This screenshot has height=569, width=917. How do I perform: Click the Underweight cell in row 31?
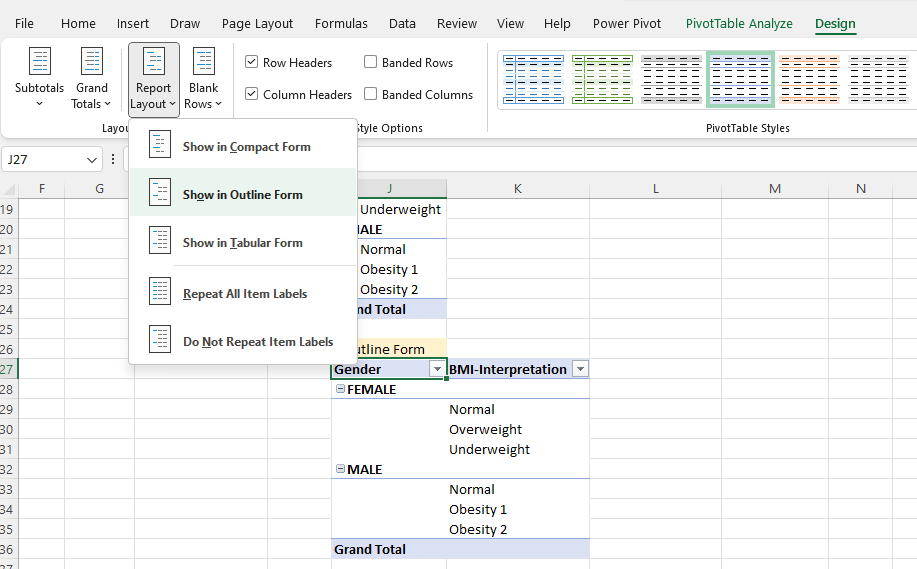click(x=518, y=449)
